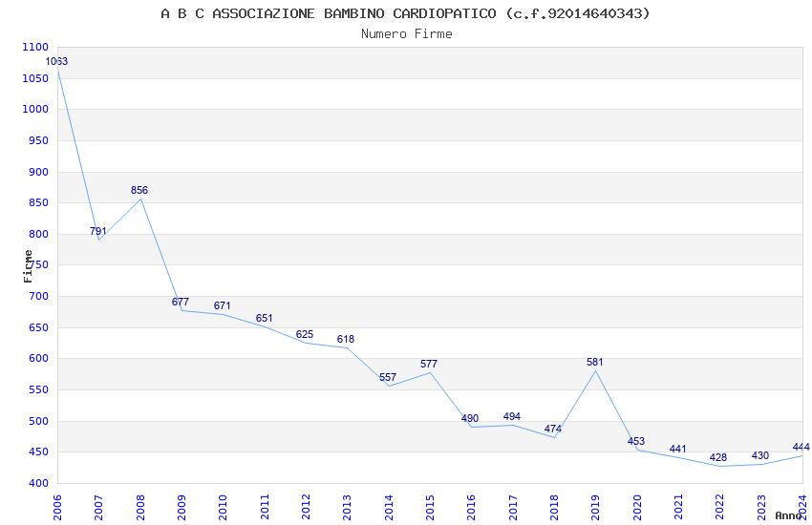Click the final data label 444
Viewport: 812px width, 525px height.
[x=801, y=447]
